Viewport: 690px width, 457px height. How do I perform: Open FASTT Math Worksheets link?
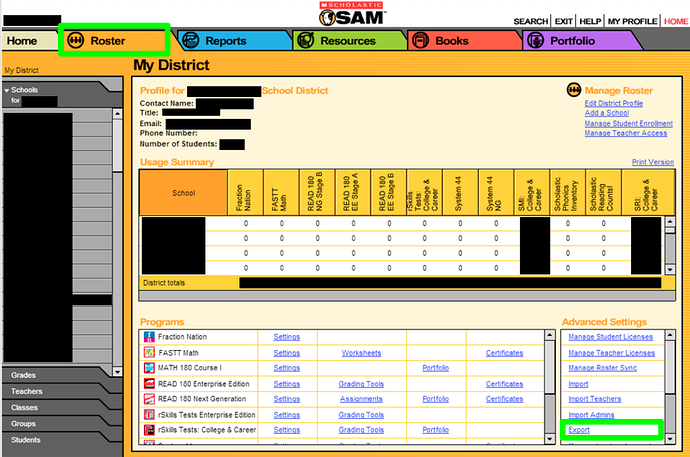(361, 353)
